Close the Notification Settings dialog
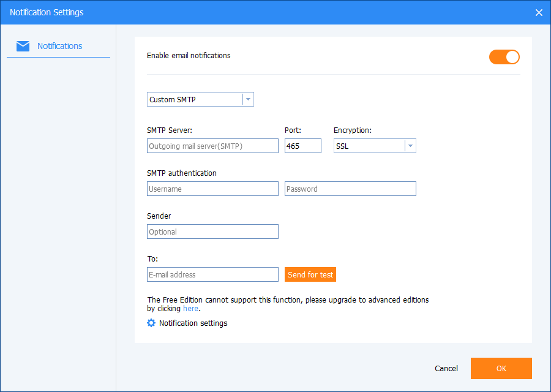This screenshot has height=392, width=551. 539,12
